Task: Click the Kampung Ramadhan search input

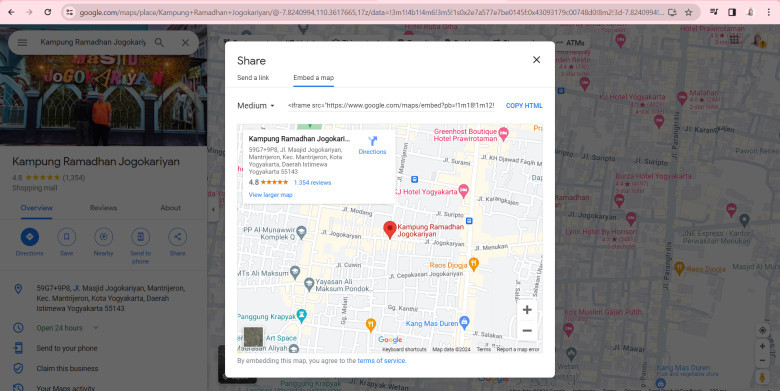Action: [93, 43]
